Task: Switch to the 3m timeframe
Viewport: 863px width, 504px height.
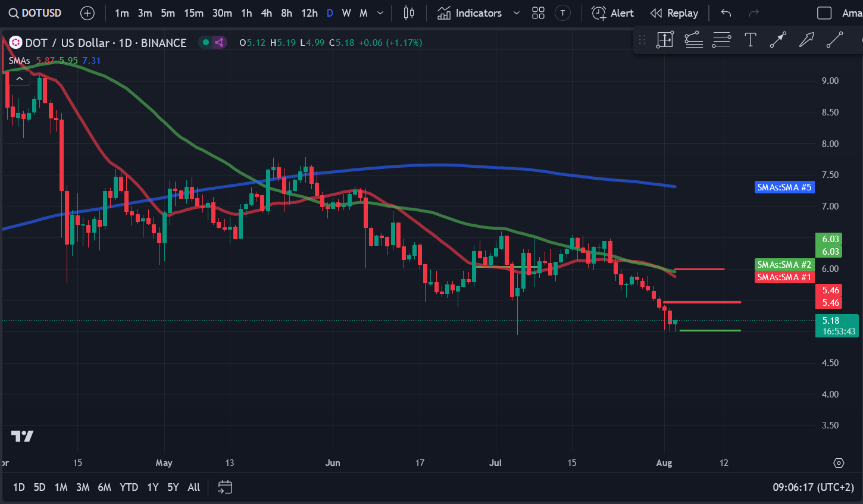Action: [145, 13]
